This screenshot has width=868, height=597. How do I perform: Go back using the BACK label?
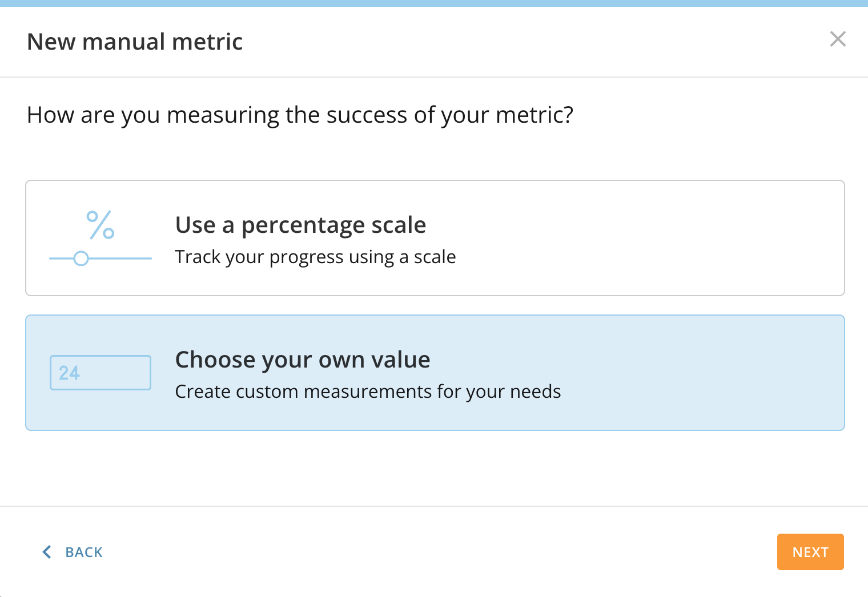(x=84, y=552)
